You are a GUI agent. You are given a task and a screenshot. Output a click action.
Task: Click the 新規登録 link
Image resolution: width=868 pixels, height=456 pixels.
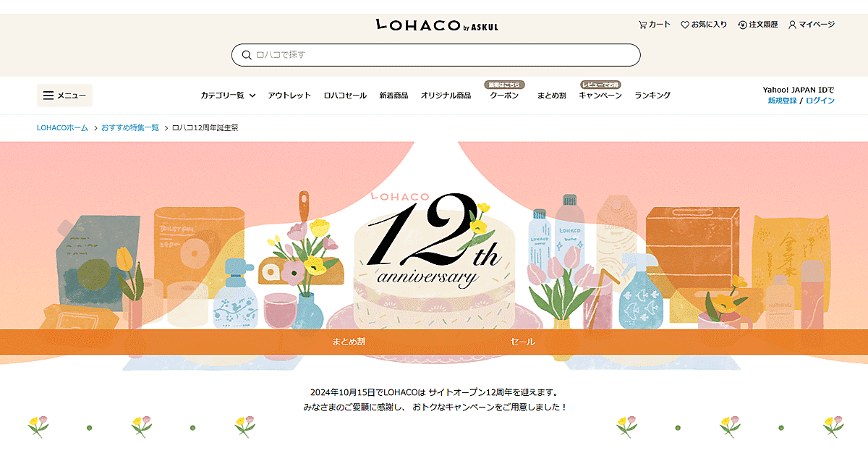tap(782, 101)
